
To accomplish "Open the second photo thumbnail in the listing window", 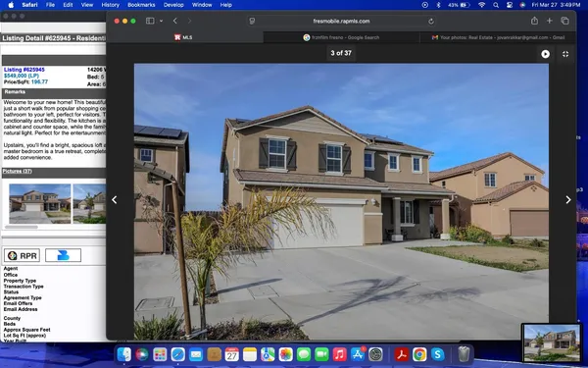I will tap(89, 203).
